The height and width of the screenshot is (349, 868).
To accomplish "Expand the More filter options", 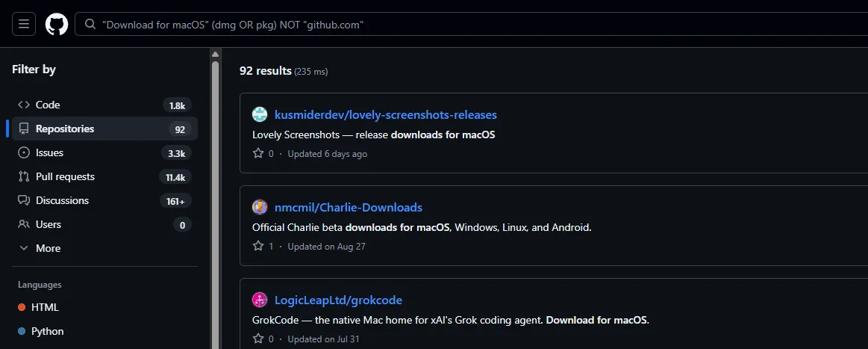I will click(x=104, y=248).
